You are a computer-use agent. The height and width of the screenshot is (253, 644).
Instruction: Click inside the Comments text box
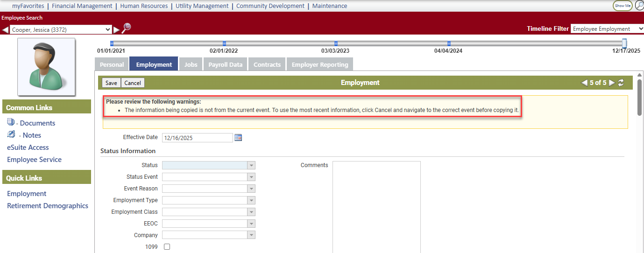pyautogui.click(x=376, y=205)
